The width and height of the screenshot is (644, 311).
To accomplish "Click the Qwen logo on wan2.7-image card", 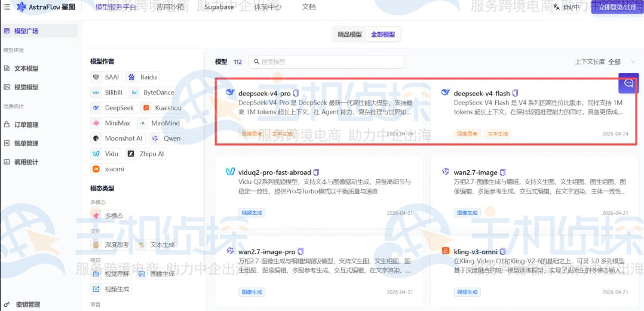I will point(446,171).
